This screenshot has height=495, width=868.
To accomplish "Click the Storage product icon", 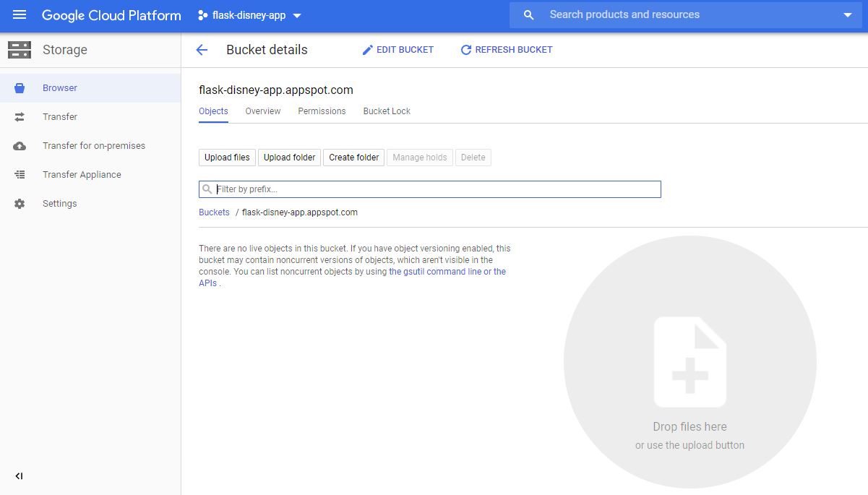I will [20, 50].
